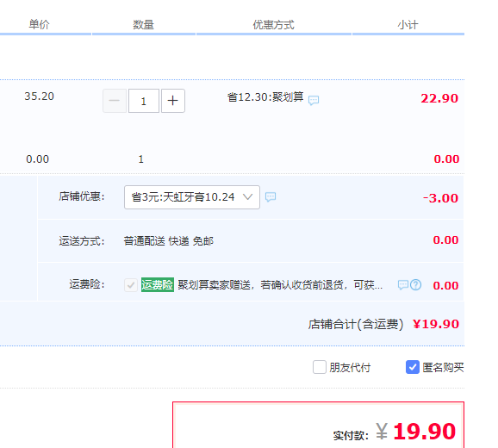Click the 小计 column header
This screenshot has height=448, width=498.
(x=408, y=24)
